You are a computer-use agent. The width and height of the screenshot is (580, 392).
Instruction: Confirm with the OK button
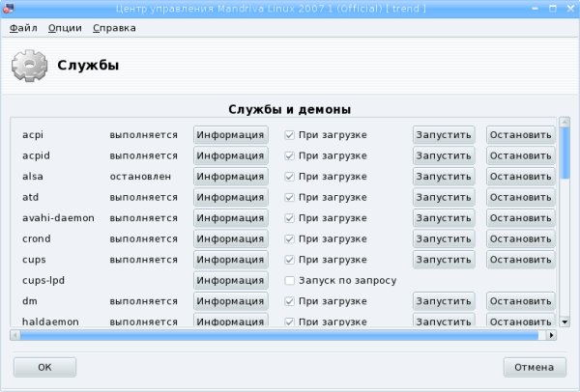(44, 367)
